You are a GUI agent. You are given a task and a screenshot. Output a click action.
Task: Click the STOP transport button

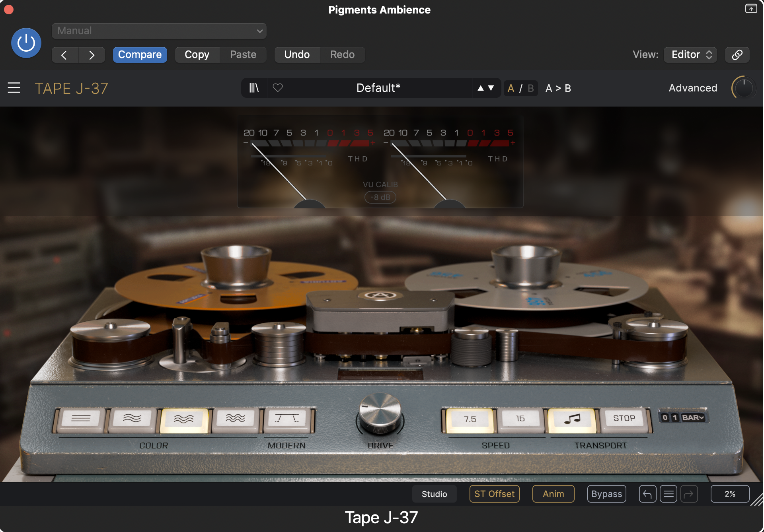624,420
